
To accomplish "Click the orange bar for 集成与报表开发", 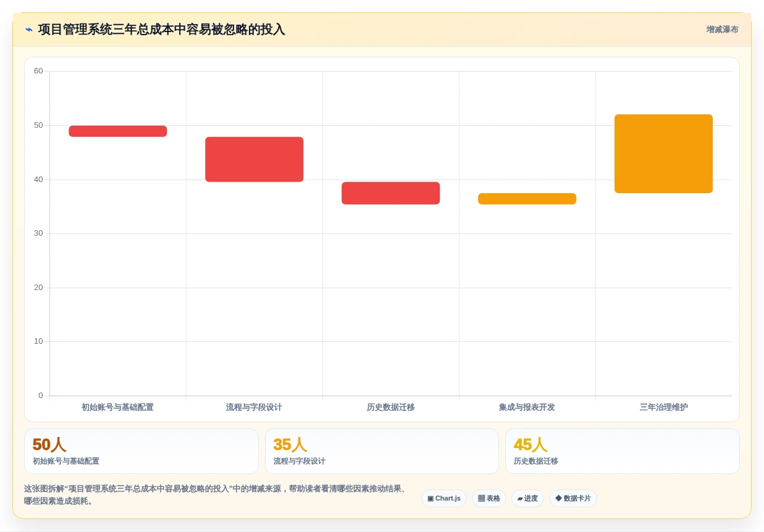I will (x=527, y=199).
